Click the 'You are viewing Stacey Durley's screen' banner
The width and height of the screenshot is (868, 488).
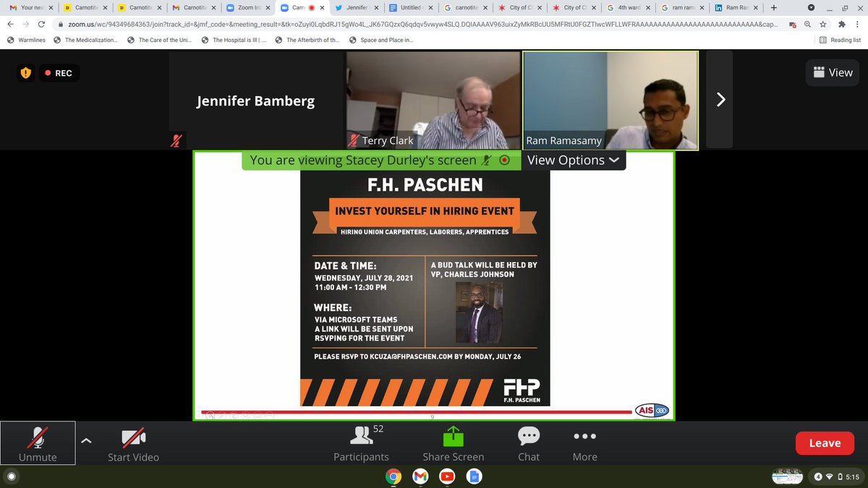click(x=381, y=160)
